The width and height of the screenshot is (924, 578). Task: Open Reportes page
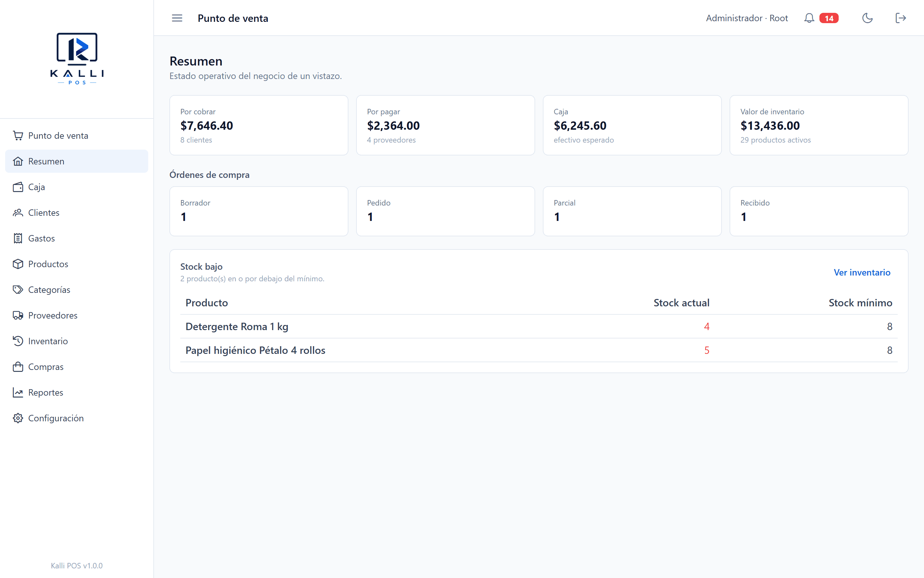click(x=77, y=392)
